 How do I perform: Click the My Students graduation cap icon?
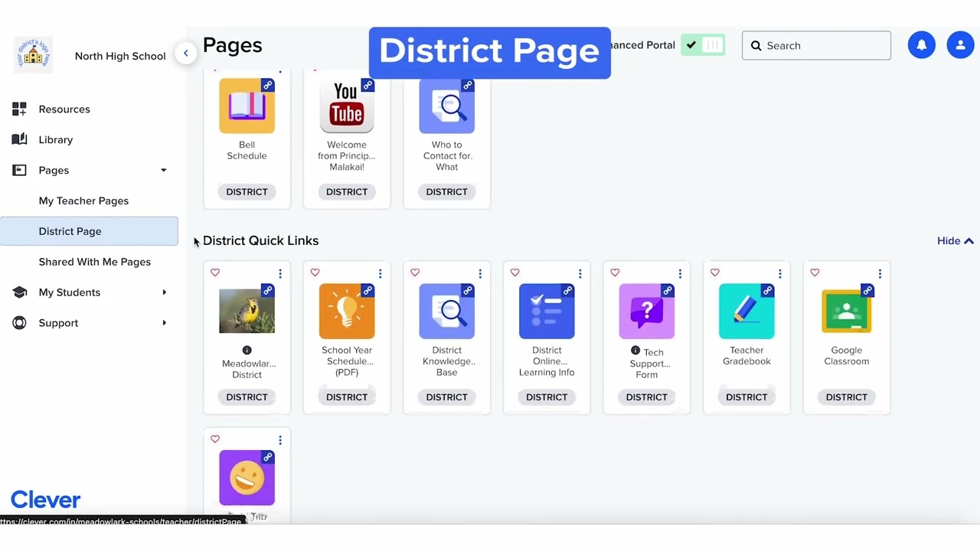click(19, 292)
